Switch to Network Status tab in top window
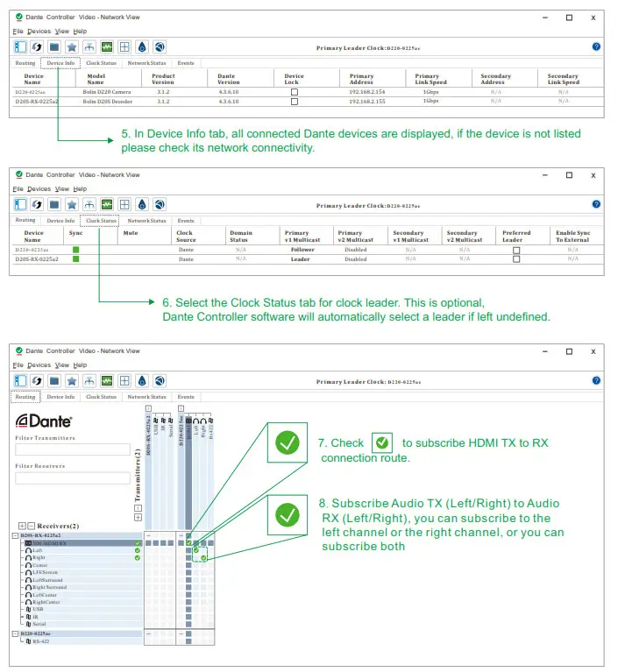Screen dimensions: 618x672 click(146, 63)
